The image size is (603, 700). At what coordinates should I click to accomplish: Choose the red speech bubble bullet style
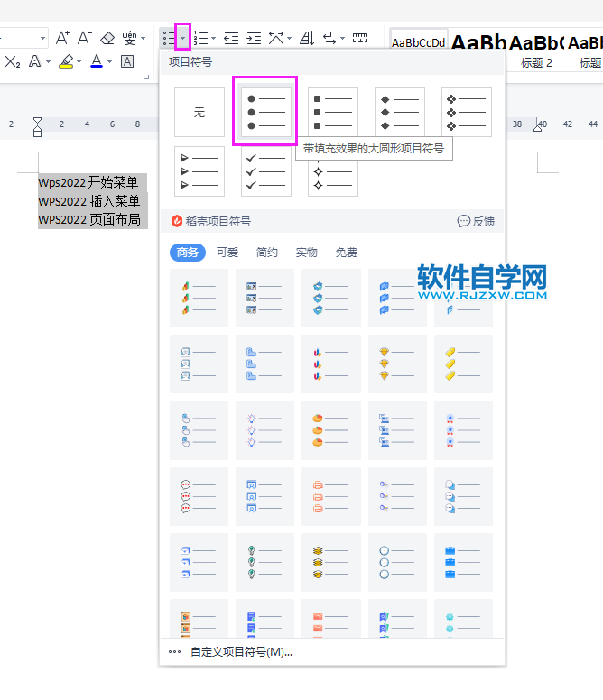click(x=199, y=496)
